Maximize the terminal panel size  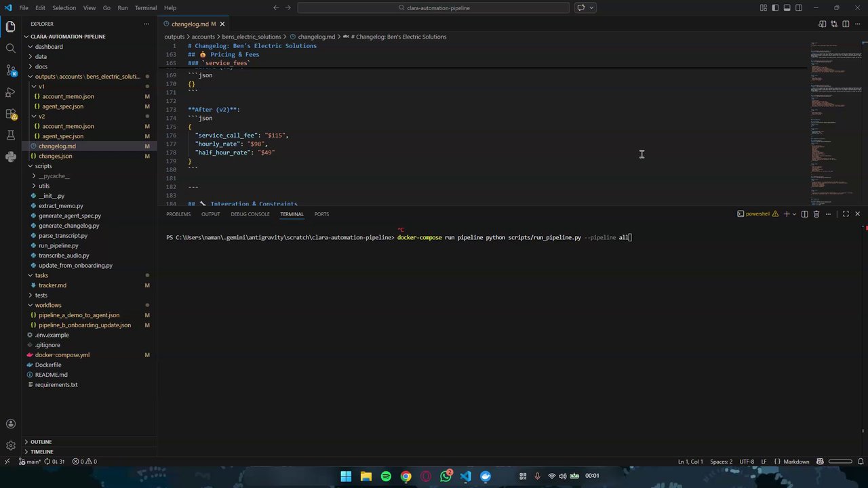[846, 214]
